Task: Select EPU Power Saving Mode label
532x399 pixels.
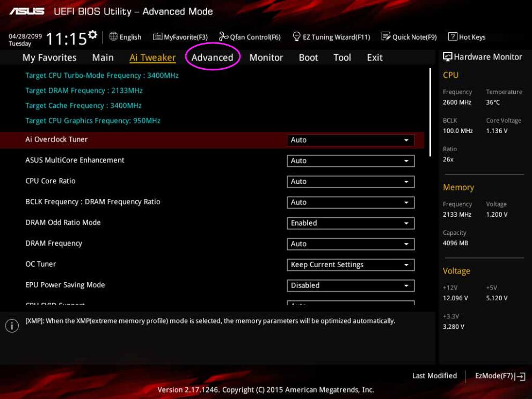Action: [x=65, y=285]
